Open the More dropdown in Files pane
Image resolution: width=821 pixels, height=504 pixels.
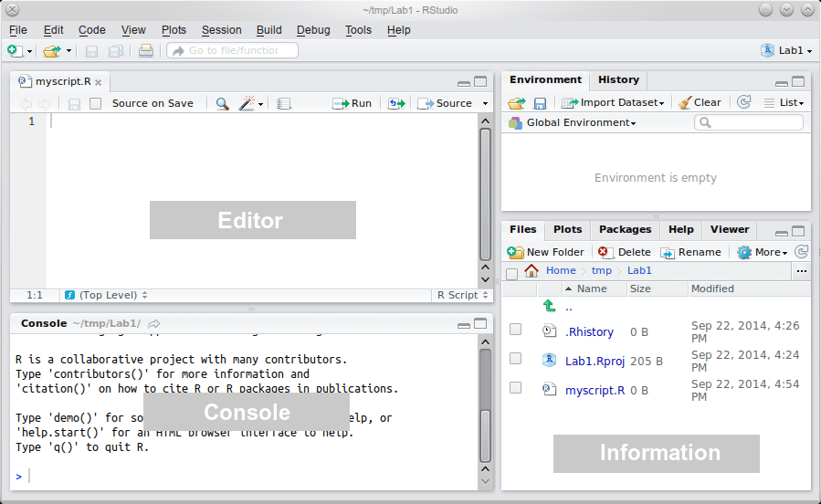point(763,252)
